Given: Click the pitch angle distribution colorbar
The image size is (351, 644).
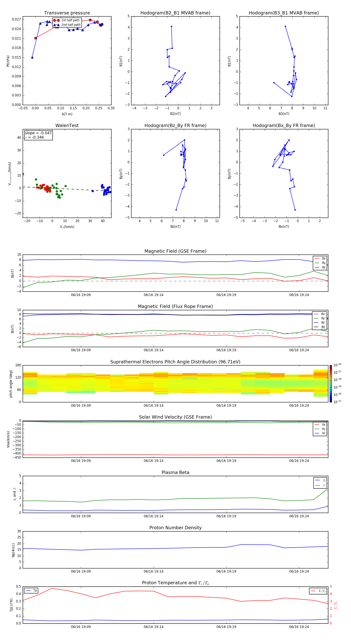Looking at the screenshot, I should tap(331, 383).
